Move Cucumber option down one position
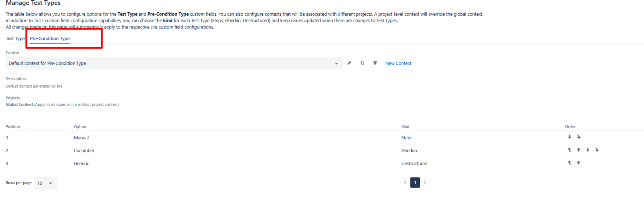This screenshot has width=644, height=200. [588, 150]
